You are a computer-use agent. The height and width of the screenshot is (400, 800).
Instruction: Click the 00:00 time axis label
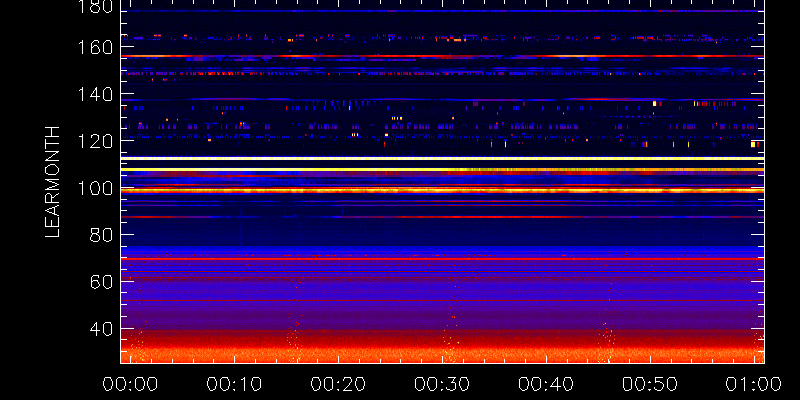(130, 384)
